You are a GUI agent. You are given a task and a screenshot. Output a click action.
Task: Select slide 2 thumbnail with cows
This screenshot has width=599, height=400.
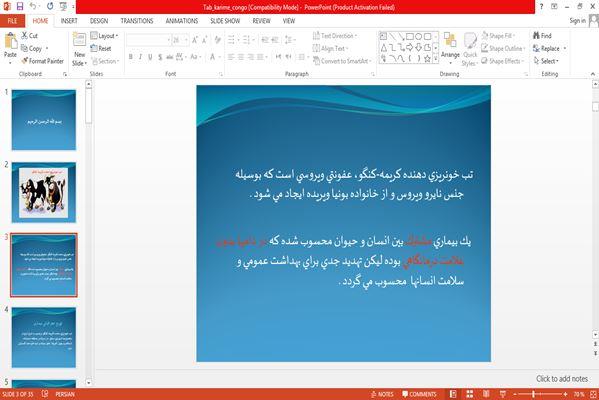click(44, 193)
